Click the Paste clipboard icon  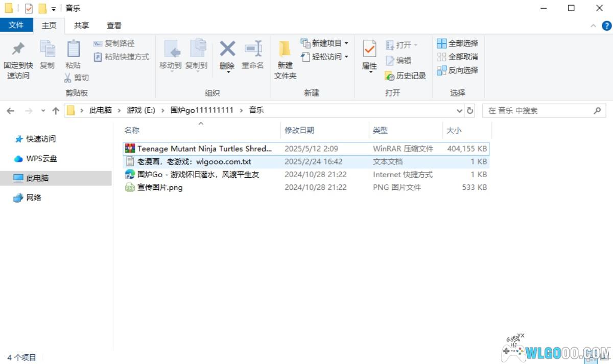click(x=73, y=50)
